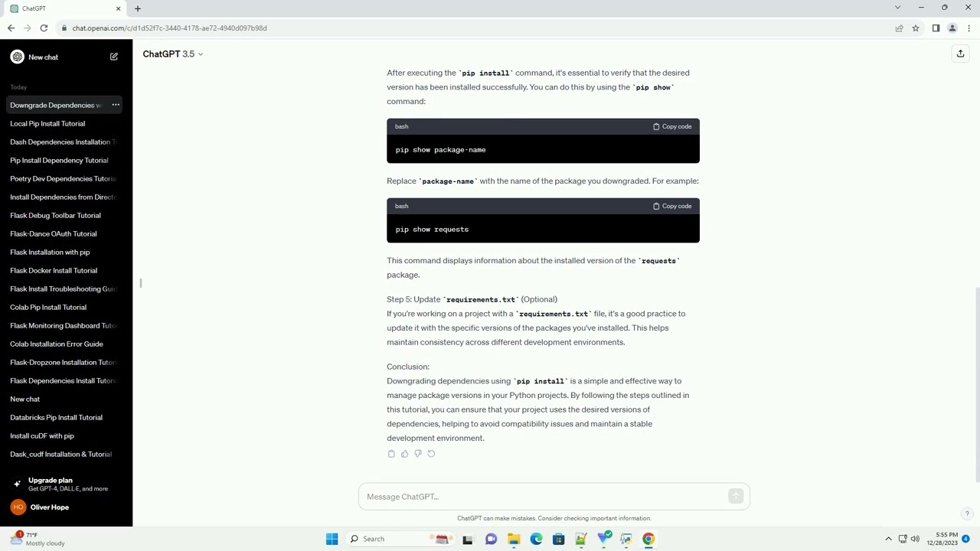Open Flask-Dance OAuth Tutorial chat

66,233
